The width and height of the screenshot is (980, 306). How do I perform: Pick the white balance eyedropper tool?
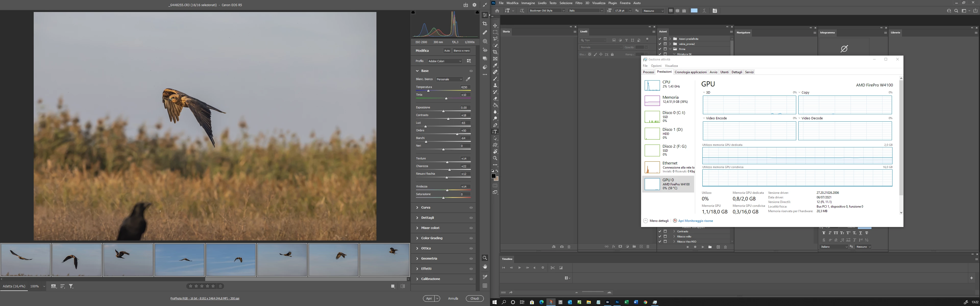(468, 79)
